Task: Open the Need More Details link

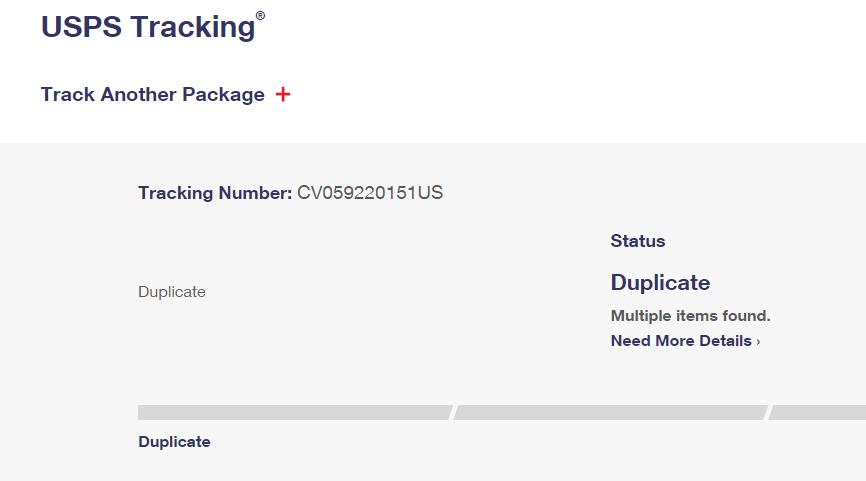Action: [681, 341]
